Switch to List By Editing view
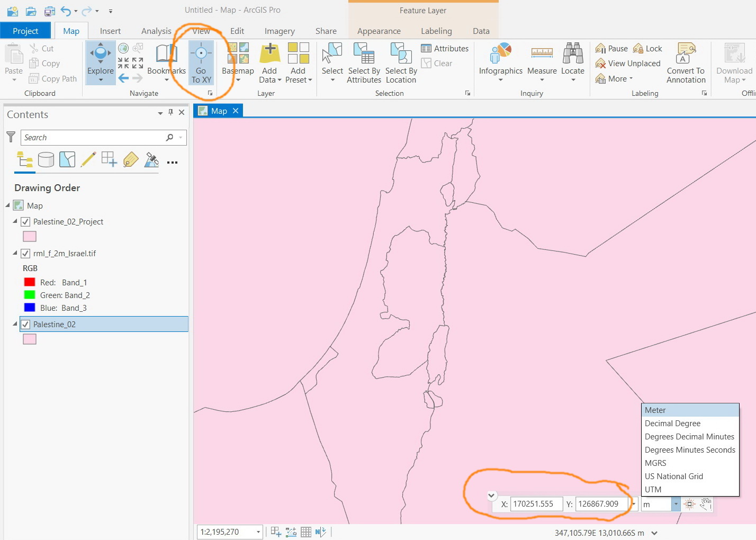The height and width of the screenshot is (540, 756). 88,159
